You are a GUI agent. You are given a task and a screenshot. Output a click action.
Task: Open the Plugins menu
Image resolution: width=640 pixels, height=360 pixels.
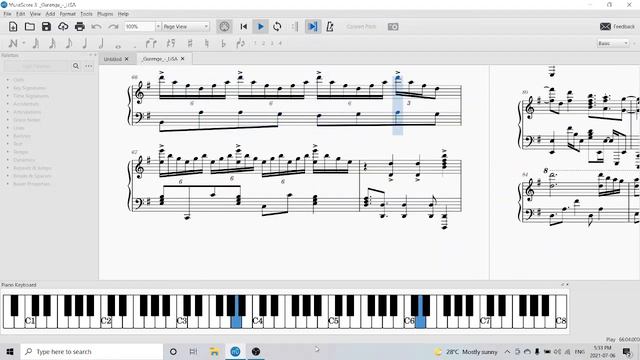pos(105,14)
